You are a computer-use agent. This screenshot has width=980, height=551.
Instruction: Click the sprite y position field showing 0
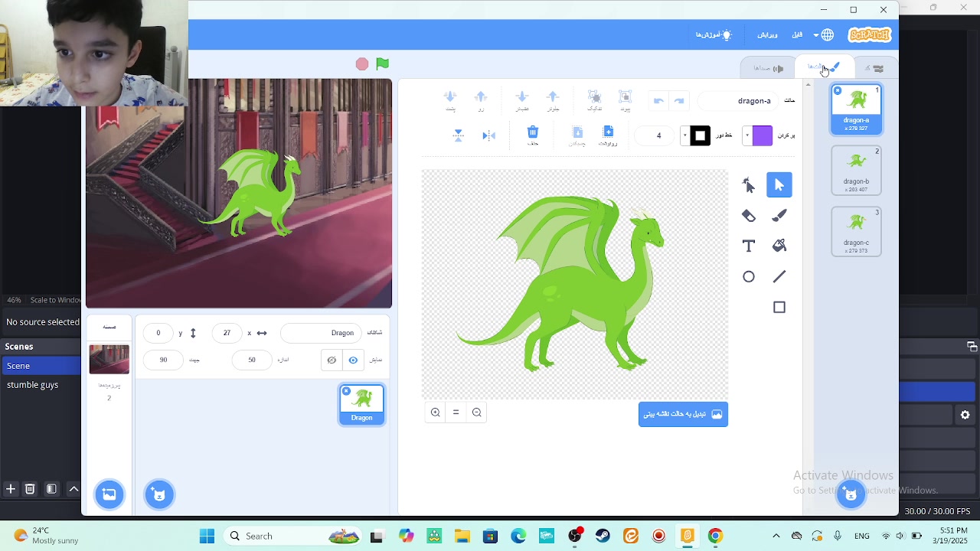point(158,333)
